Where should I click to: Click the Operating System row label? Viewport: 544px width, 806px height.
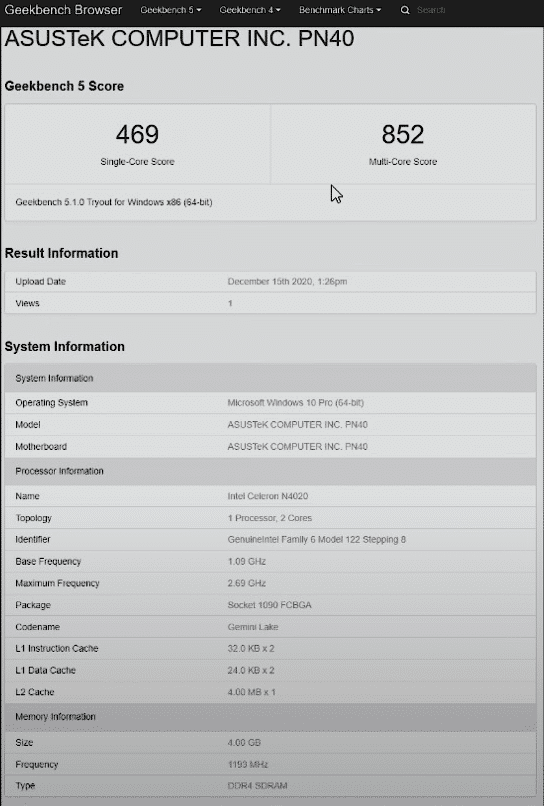pos(51,402)
